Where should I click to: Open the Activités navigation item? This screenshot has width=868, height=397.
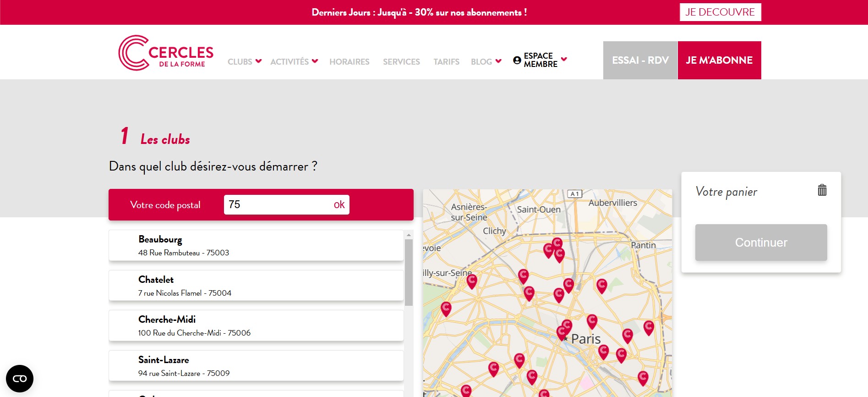tap(289, 61)
